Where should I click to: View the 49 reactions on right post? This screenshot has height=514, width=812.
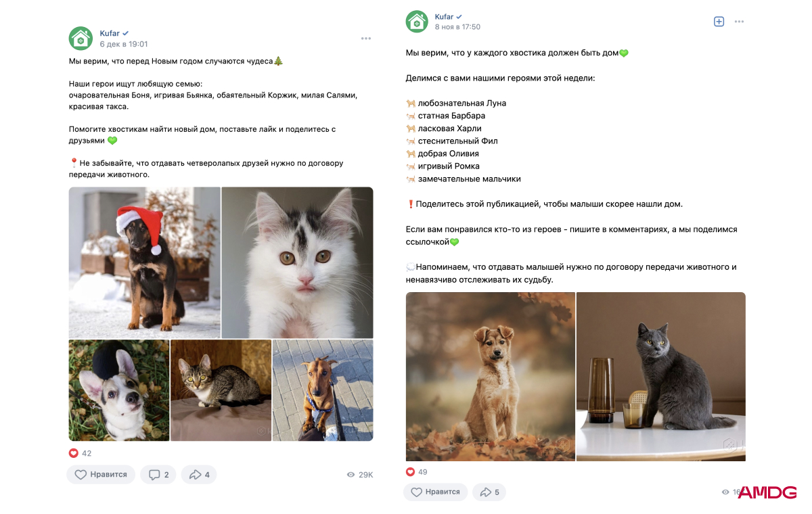click(417, 472)
